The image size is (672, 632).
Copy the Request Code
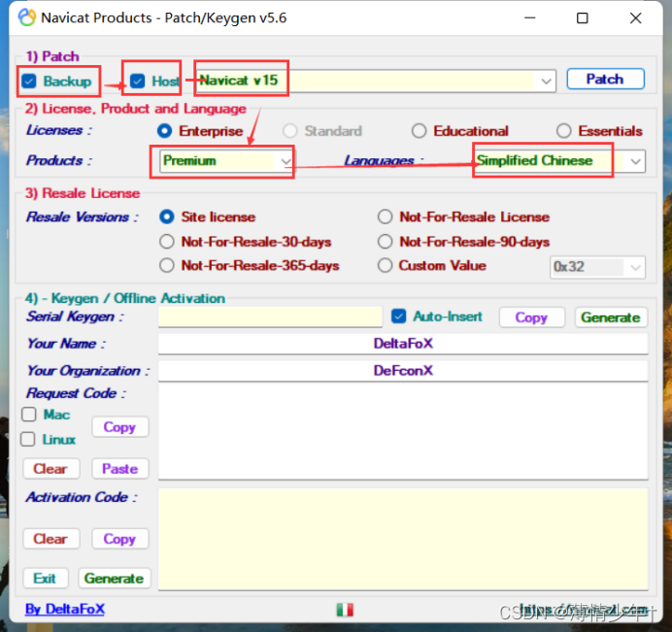[120, 427]
